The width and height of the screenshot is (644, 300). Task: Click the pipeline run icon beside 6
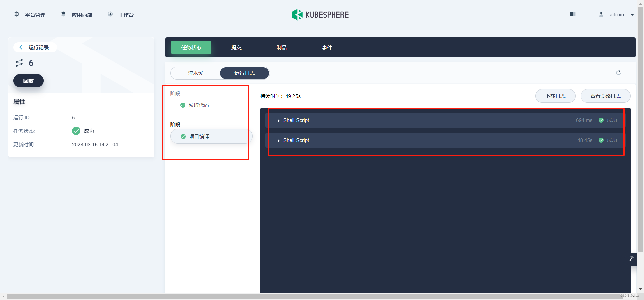(x=19, y=63)
